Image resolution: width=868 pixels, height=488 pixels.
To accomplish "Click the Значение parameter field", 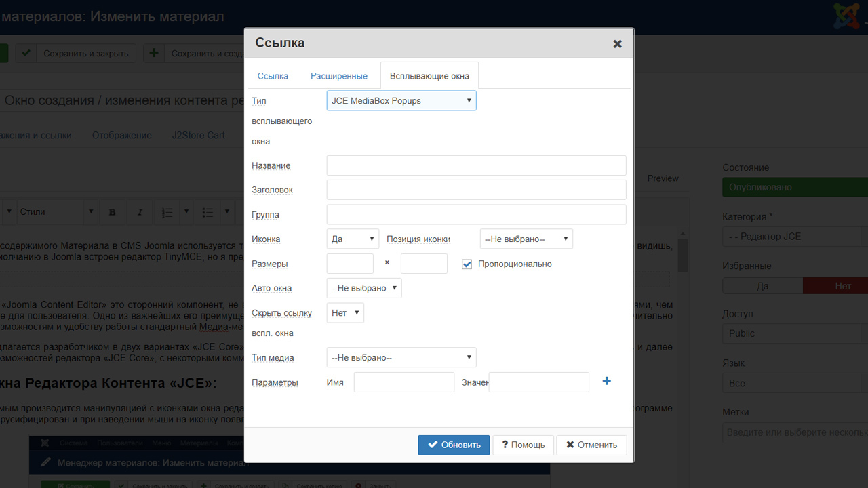I will [x=538, y=382].
